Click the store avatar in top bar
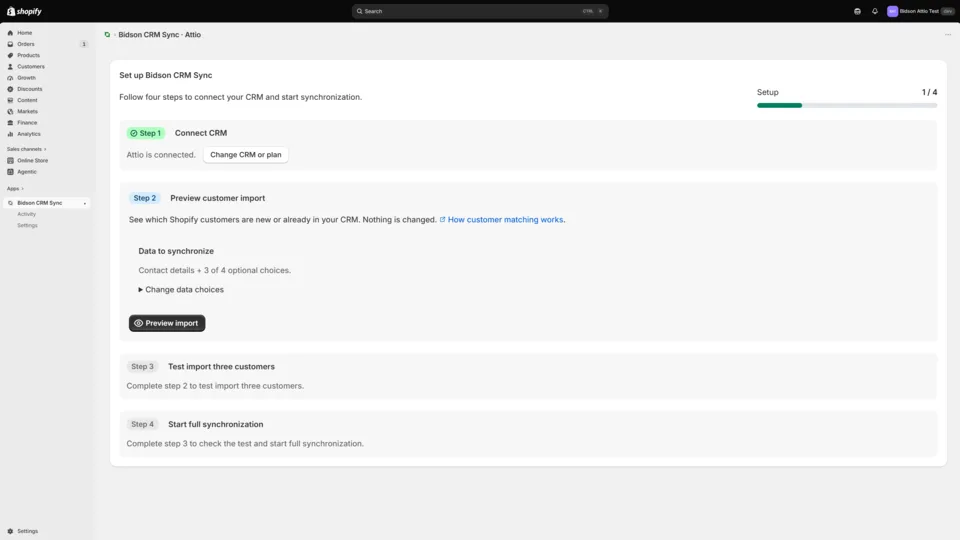The width and height of the screenshot is (960, 540). click(892, 11)
